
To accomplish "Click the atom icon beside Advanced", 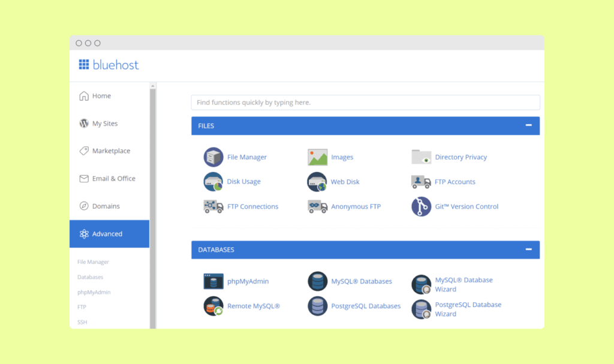I will coord(84,234).
